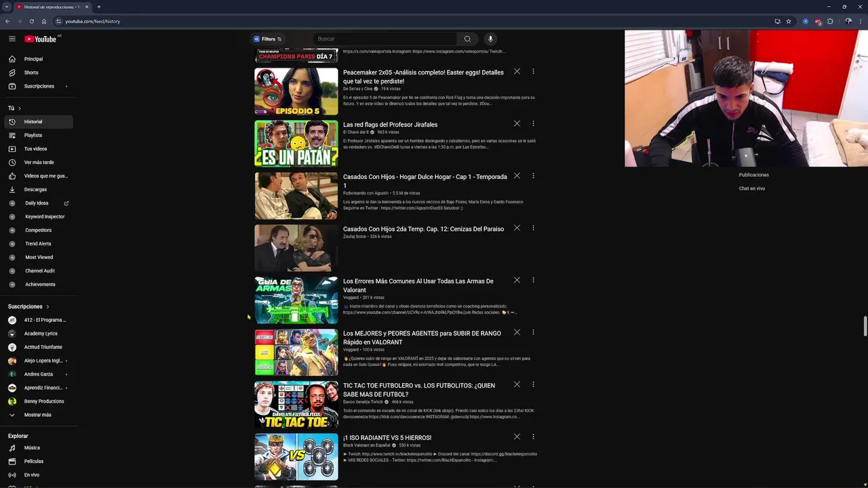Open options for Armas De Valorant video
Image resolution: width=868 pixels, height=488 pixels.
(533, 280)
